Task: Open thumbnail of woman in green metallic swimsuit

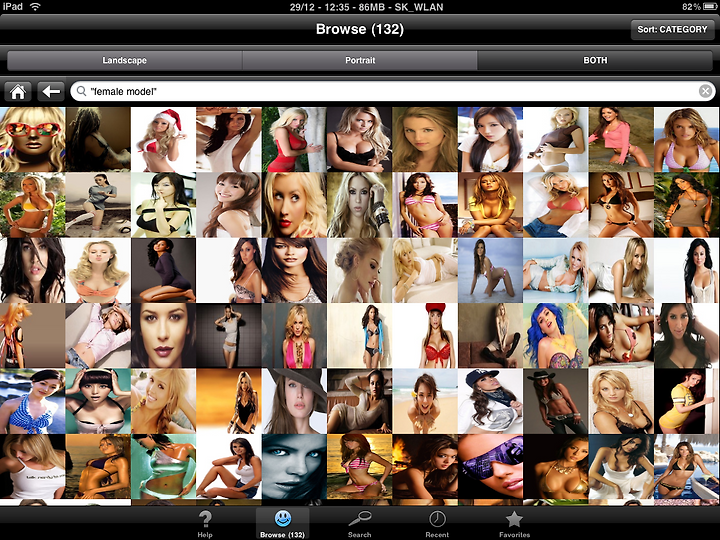Action: [x=163, y=467]
